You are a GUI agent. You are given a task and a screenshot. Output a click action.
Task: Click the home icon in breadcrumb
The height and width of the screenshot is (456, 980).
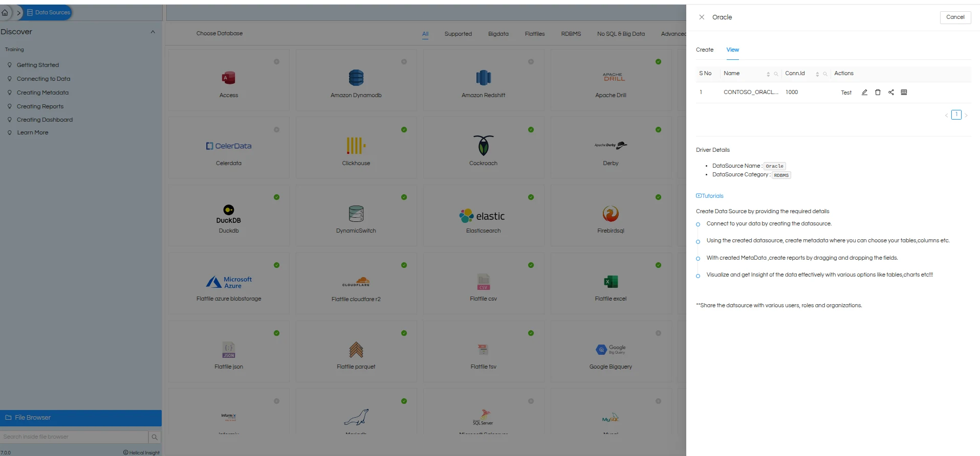[x=5, y=12]
